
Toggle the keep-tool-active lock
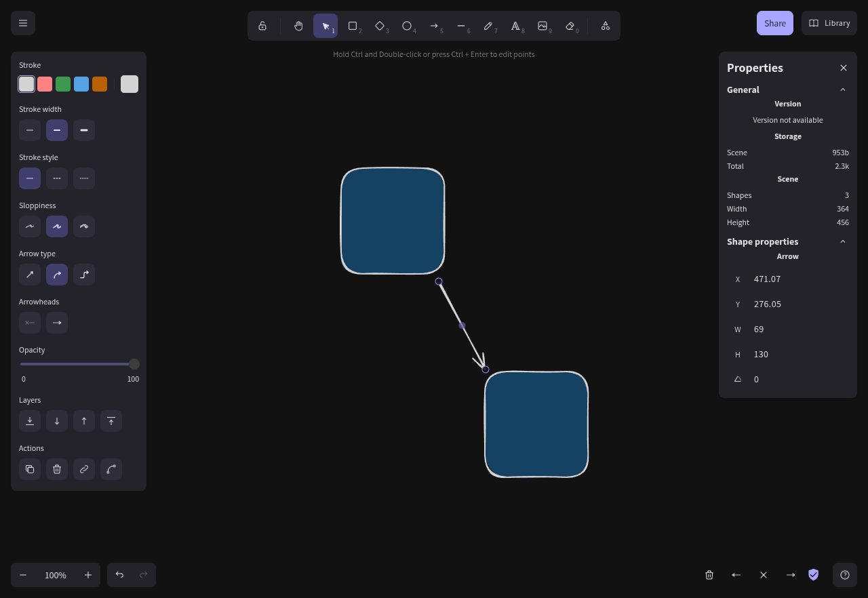[262, 26]
